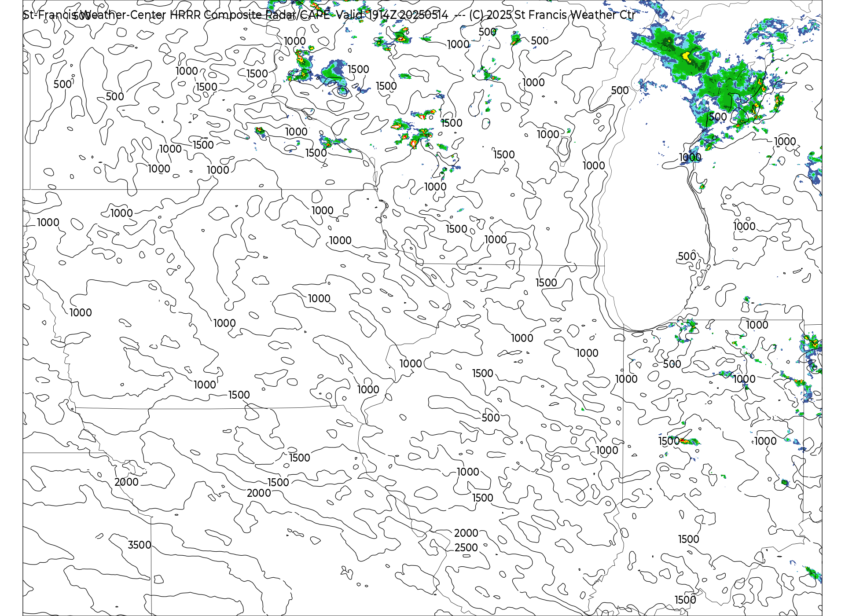
Task: Click the 'HRRR Composite Radar/CAPE' title text
Action: pos(250,15)
